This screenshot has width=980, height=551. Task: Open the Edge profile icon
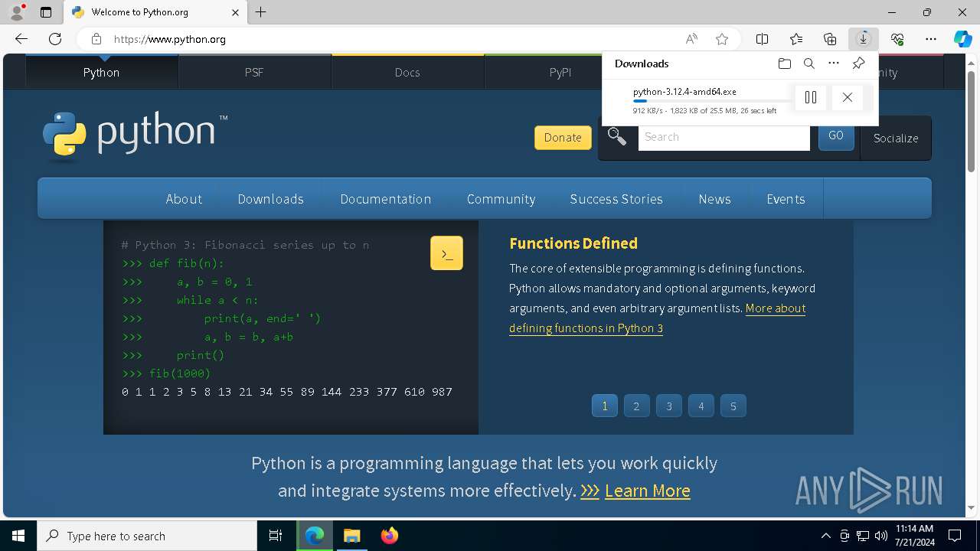click(x=17, y=12)
